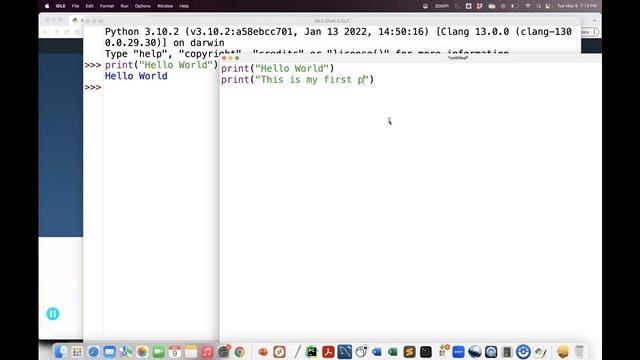The height and width of the screenshot is (360, 640).
Task: Click the date and time in menu bar
Action: pyautogui.click(x=577, y=6)
